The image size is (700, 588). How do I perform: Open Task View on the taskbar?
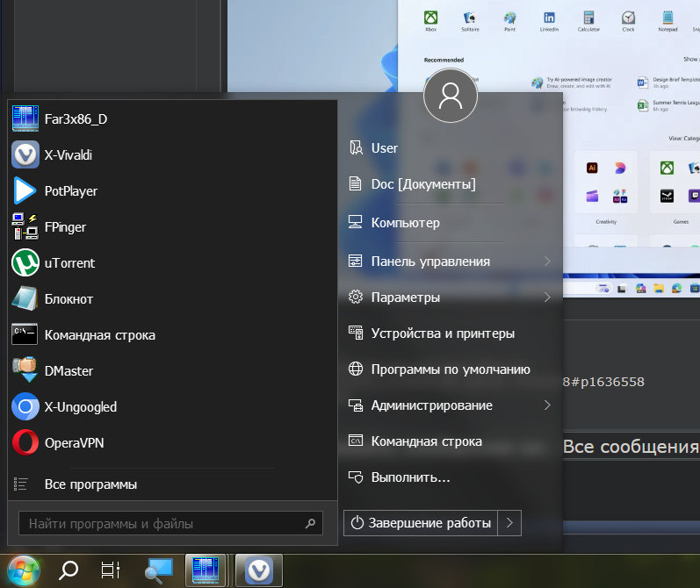pos(111,570)
